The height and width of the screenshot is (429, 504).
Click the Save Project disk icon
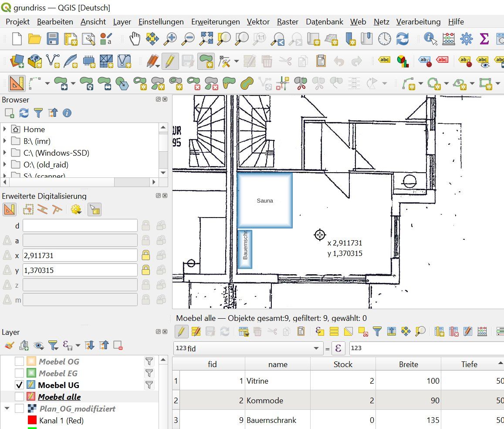tap(53, 39)
